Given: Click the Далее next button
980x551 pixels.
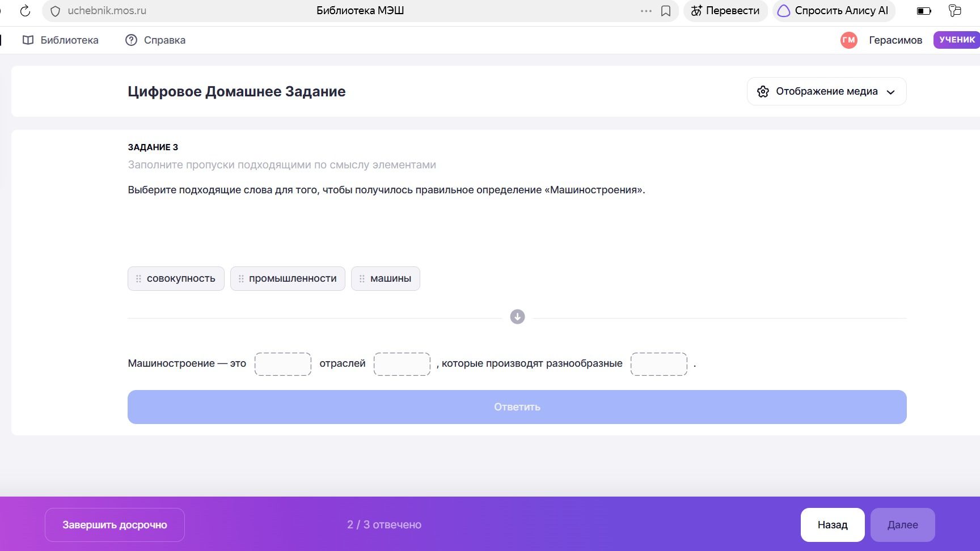Looking at the screenshot, I should [x=903, y=525].
